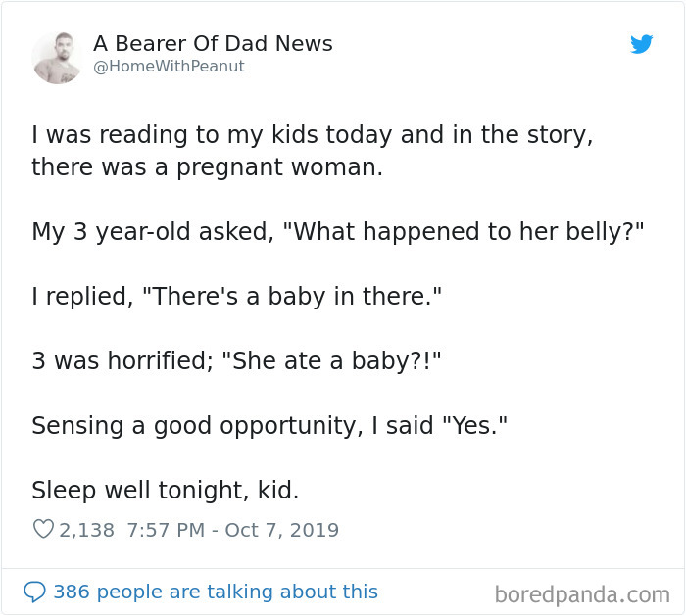This screenshot has width=686, height=616.
Task: Open the A Bearer Of Dad News profile name
Action: click(x=213, y=44)
